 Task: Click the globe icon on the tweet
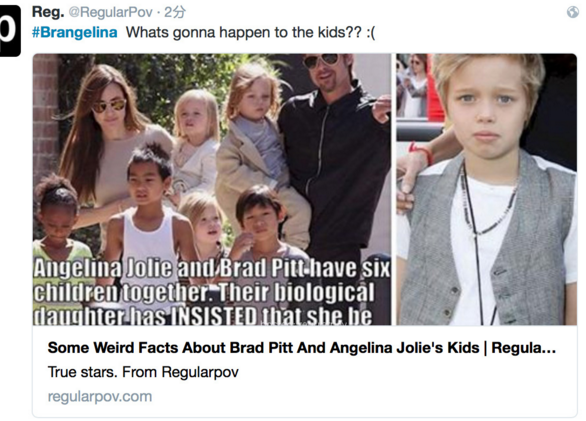pos(573,12)
